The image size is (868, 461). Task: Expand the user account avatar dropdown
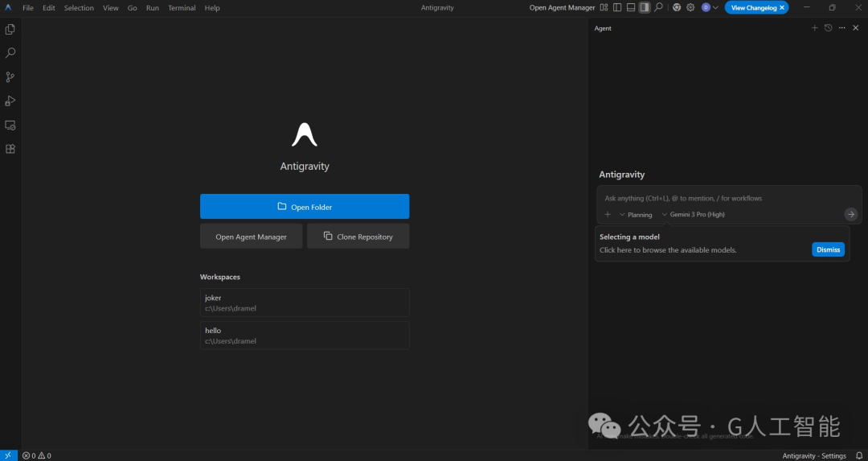pyautogui.click(x=710, y=8)
